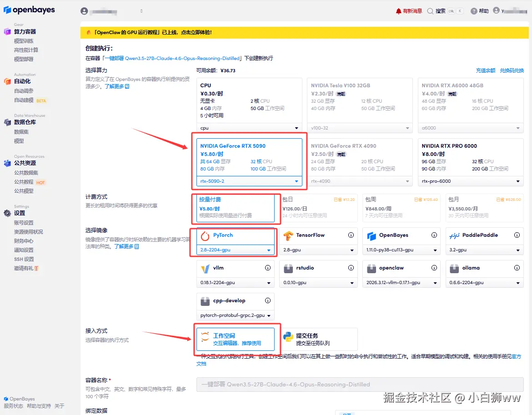Open 邀请有礼 in sidebar

point(26,268)
